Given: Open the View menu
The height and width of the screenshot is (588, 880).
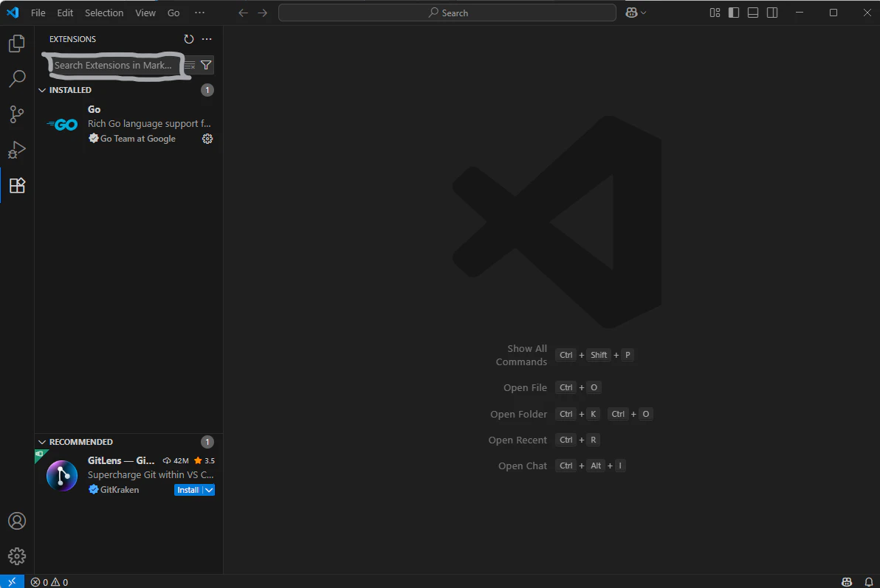Looking at the screenshot, I should [x=145, y=13].
